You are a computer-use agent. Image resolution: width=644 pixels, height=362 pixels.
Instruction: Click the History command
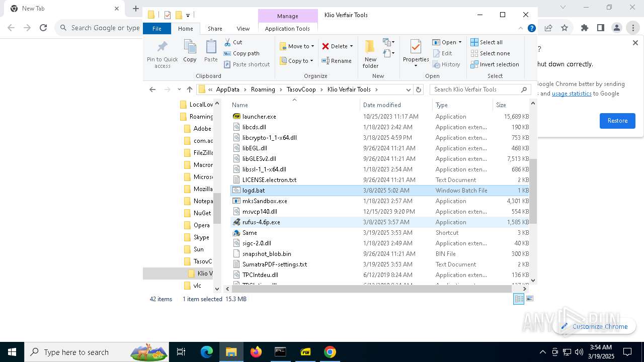[446, 64]
